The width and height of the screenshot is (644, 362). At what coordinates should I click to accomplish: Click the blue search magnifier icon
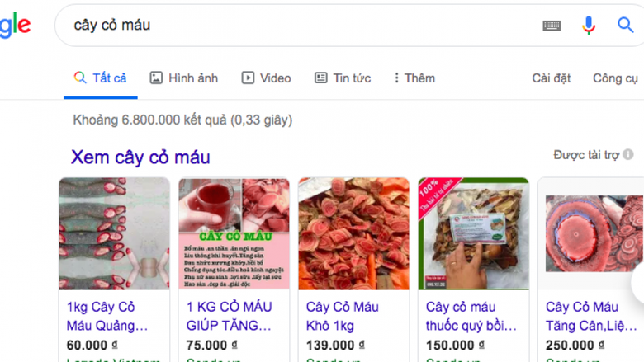tap(626, 25)
